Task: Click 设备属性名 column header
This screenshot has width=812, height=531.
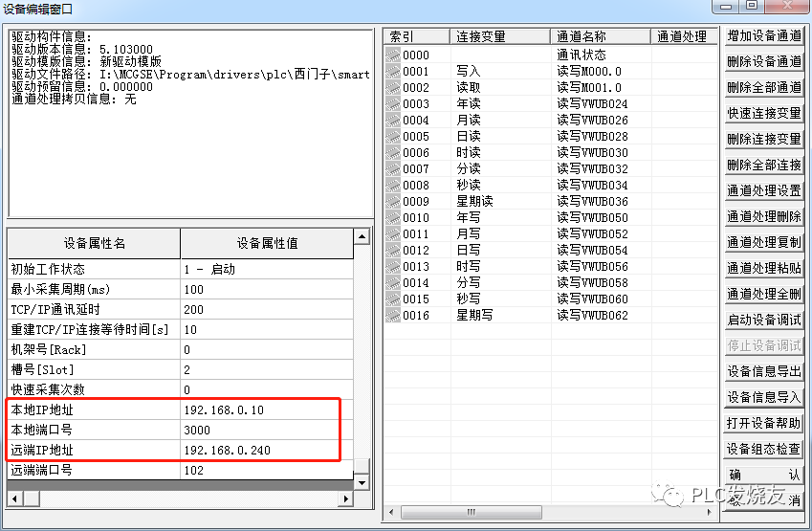Action: pyautogui.click(x=95, y=243)
